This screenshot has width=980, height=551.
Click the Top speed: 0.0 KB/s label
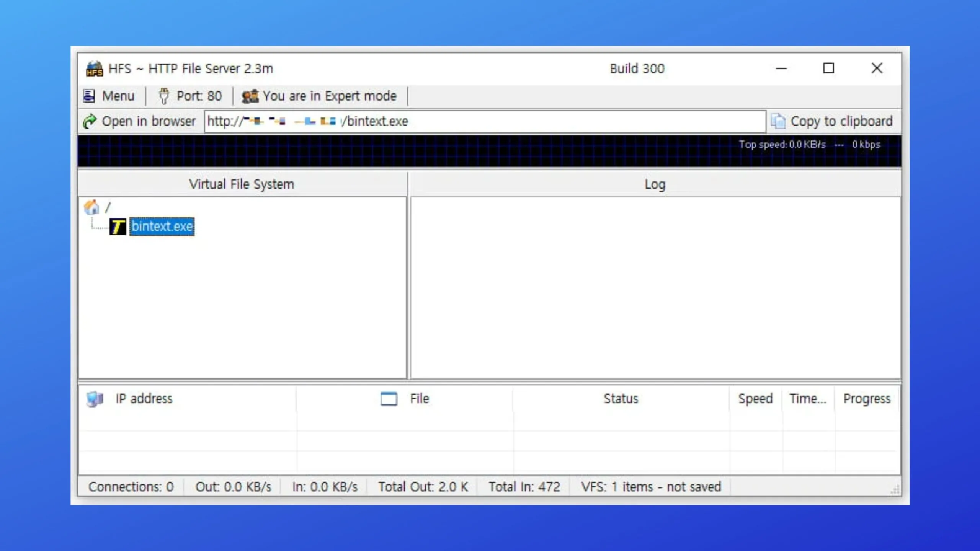(x=782, y=145)
